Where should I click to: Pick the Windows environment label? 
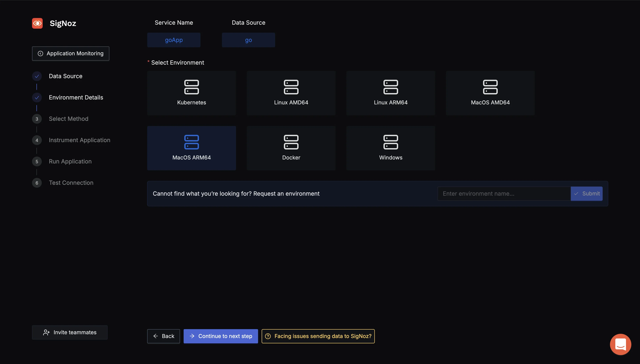click(x=391, y=157)
